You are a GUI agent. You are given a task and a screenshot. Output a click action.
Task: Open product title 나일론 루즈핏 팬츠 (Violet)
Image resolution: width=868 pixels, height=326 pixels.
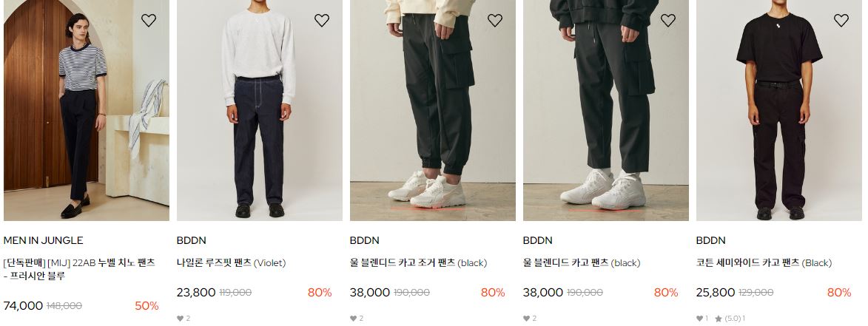click(x=232, y=263)
